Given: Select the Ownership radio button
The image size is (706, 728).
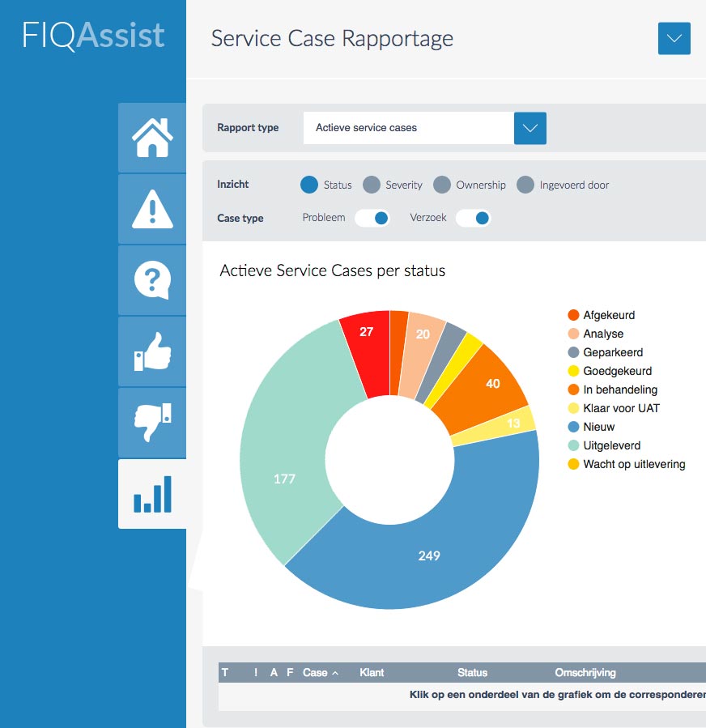Looking at the screenshot, I should tap(442, 185).
